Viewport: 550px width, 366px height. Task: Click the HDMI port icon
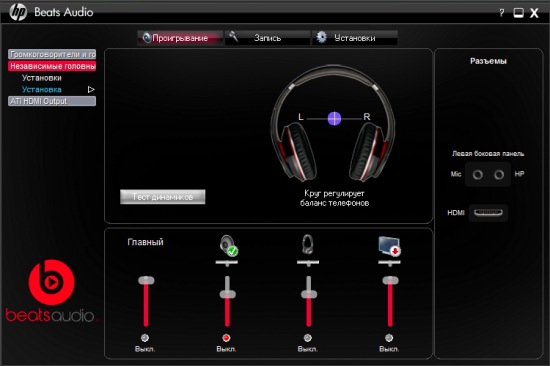tap(488, 213)
